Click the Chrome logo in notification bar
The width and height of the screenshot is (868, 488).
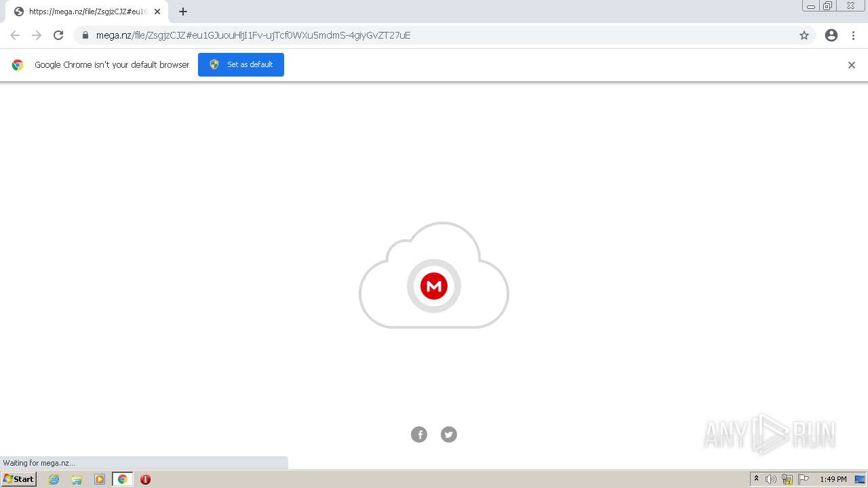pyautogui.click(x=18, y=65)
